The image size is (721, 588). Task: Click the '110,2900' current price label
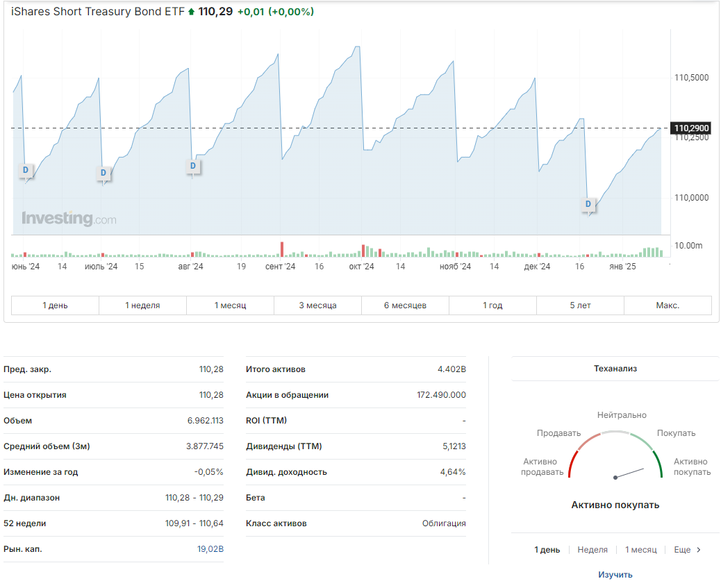[691, 128]
